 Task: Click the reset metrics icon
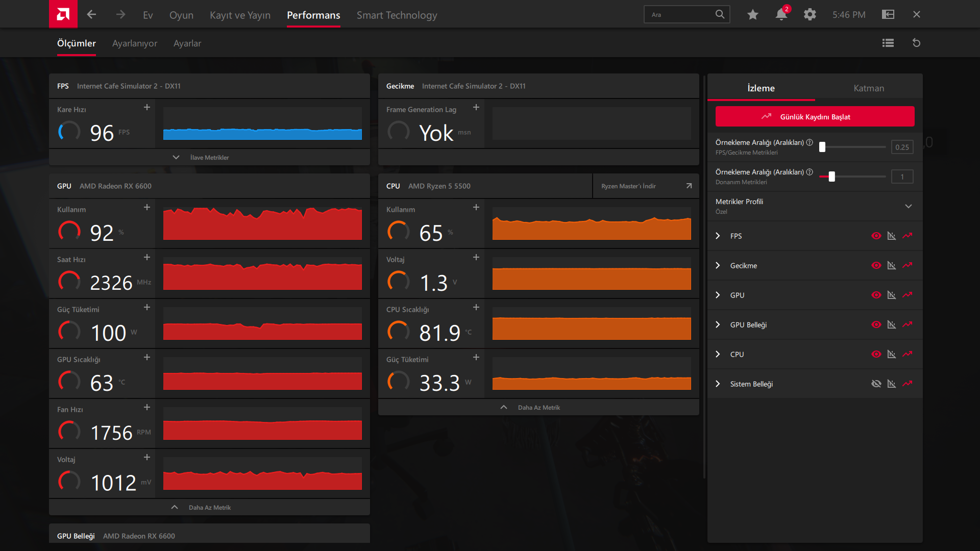click(x=917, y=43)
